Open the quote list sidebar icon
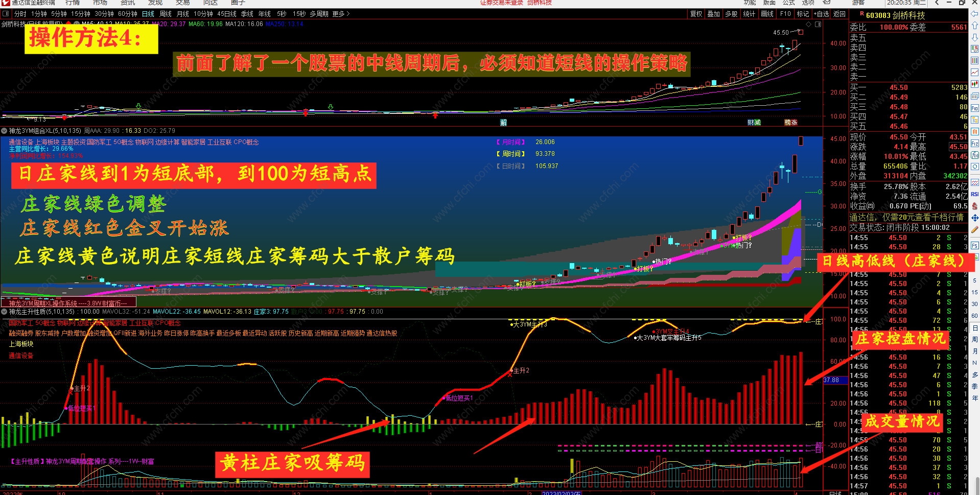The width and height of the screenshot is (980, 495). 975,49
